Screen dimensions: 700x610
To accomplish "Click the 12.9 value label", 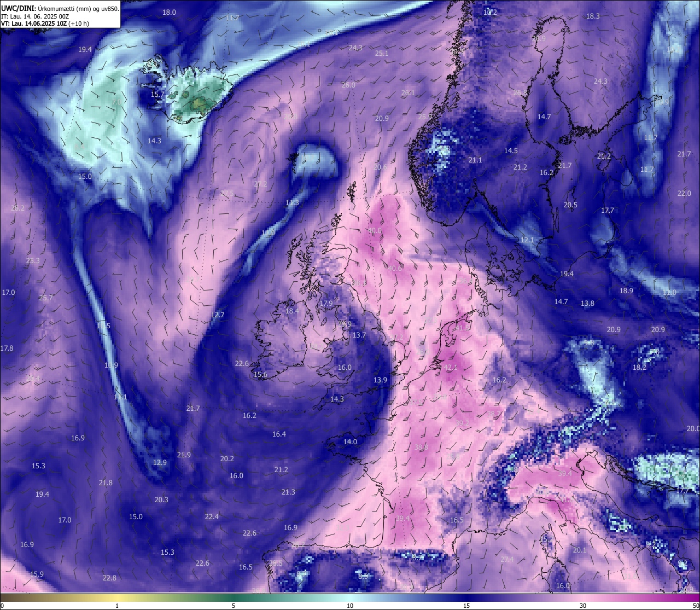I will point(160,462).
